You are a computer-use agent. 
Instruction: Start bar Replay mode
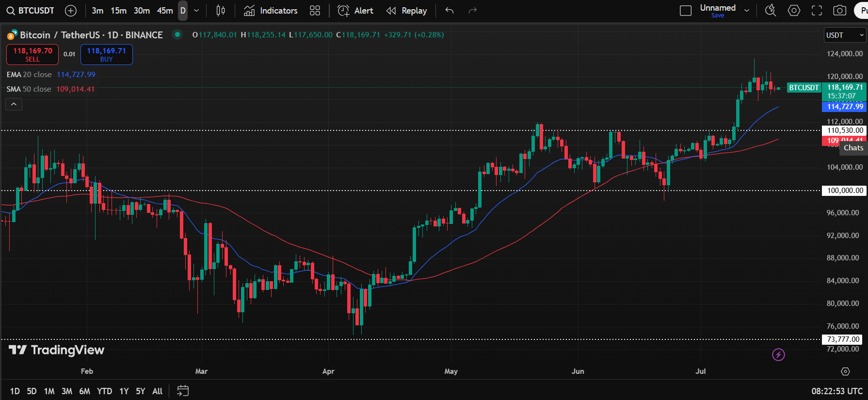[407, 11]
